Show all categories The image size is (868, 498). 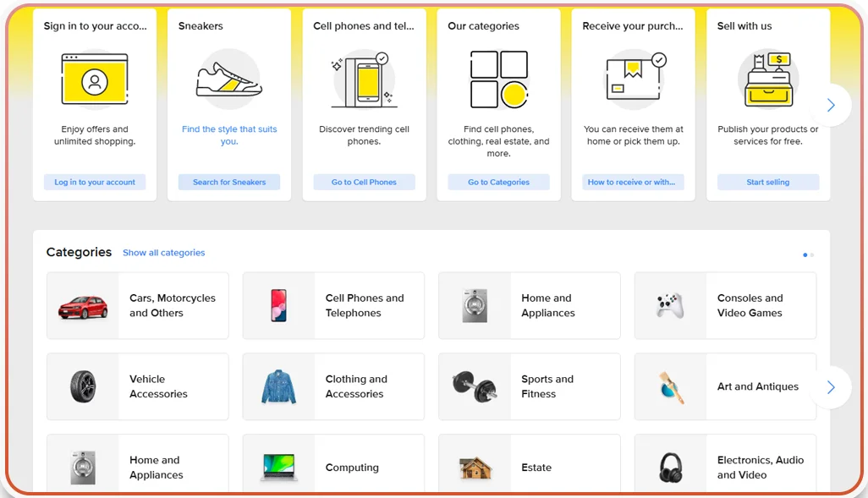point(163,252)
